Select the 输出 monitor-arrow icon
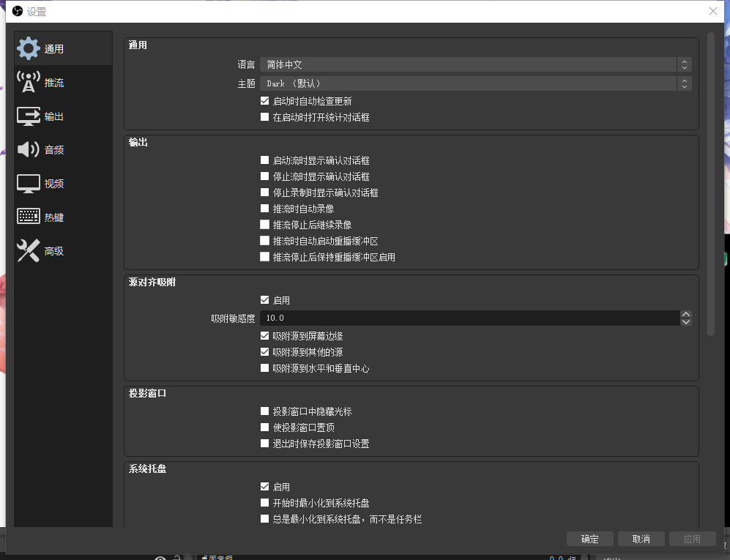730x560 pixels. coord(29,116)
